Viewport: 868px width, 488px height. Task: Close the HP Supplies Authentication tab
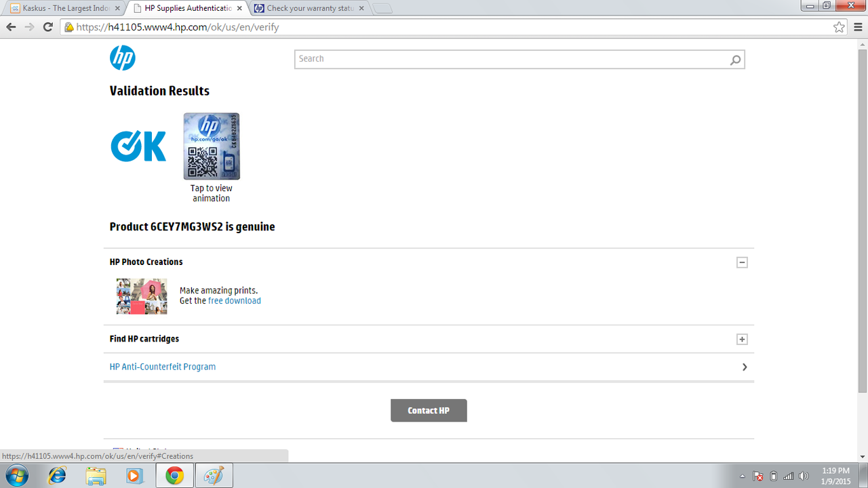pyautogui.click(x=239, y=8)
